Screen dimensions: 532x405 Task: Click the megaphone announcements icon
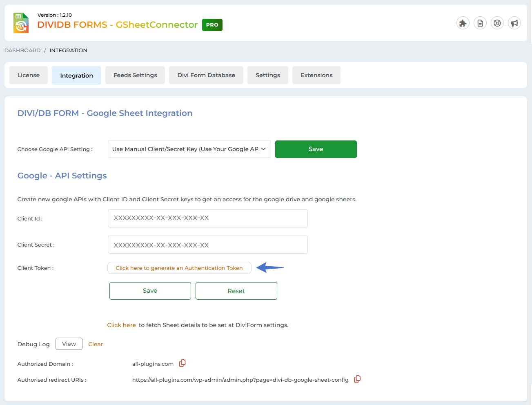point(514,23)
